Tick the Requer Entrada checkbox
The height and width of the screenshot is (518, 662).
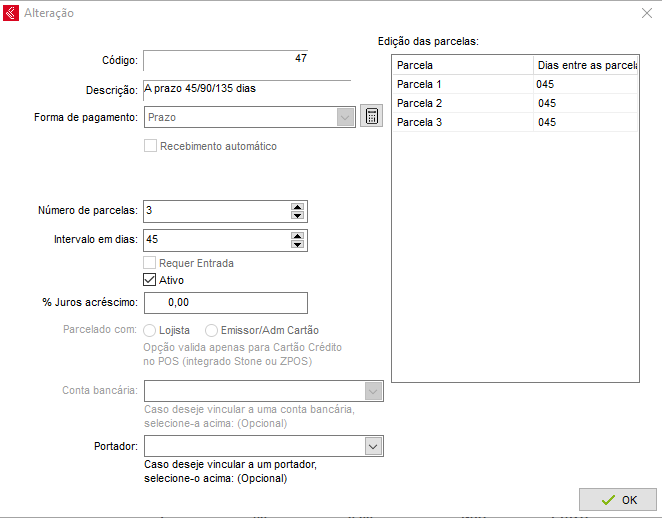click(x=151, y=263)
